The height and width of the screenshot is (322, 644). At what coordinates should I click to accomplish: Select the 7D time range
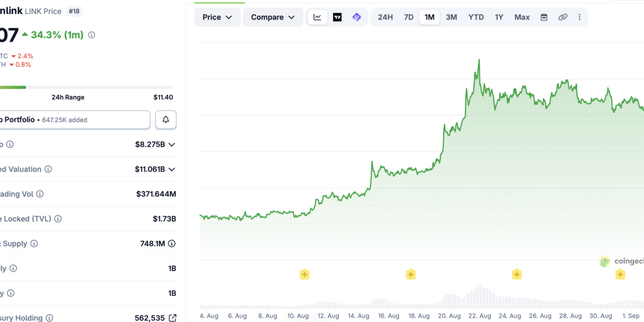[x=409, y=17]
